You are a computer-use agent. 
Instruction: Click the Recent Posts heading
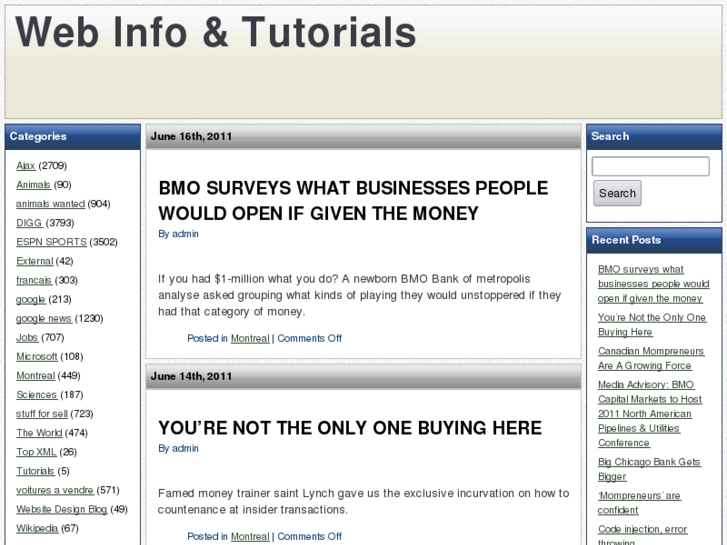(626, 240)
